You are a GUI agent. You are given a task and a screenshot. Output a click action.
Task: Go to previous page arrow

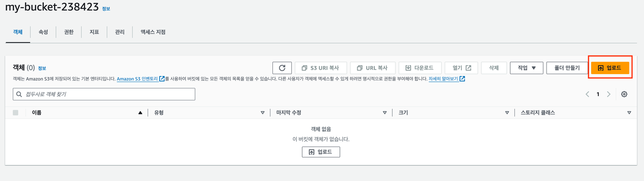point(587,94)
